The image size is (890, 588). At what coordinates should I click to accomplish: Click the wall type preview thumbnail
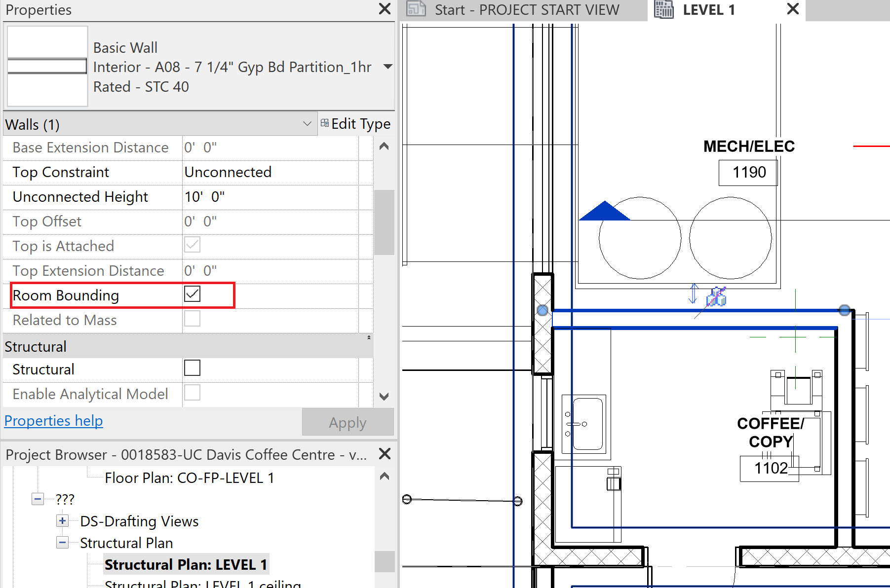point(47,66)
